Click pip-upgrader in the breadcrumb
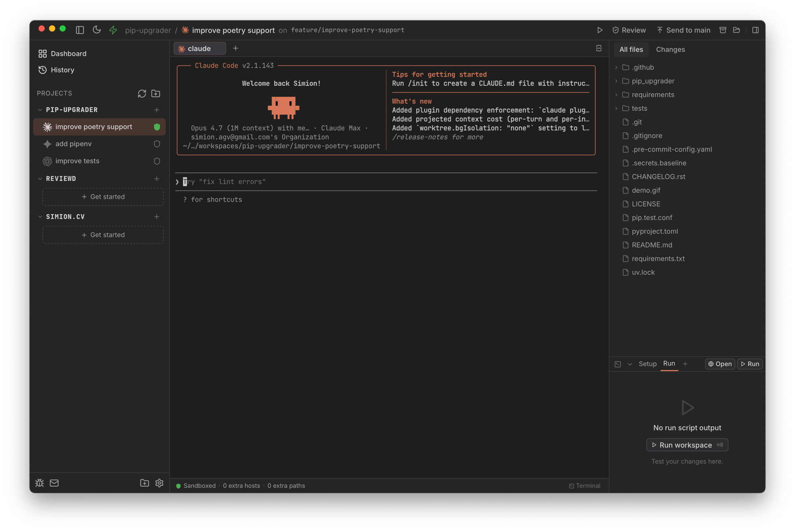The image size is (795, 532). [148, 30]
